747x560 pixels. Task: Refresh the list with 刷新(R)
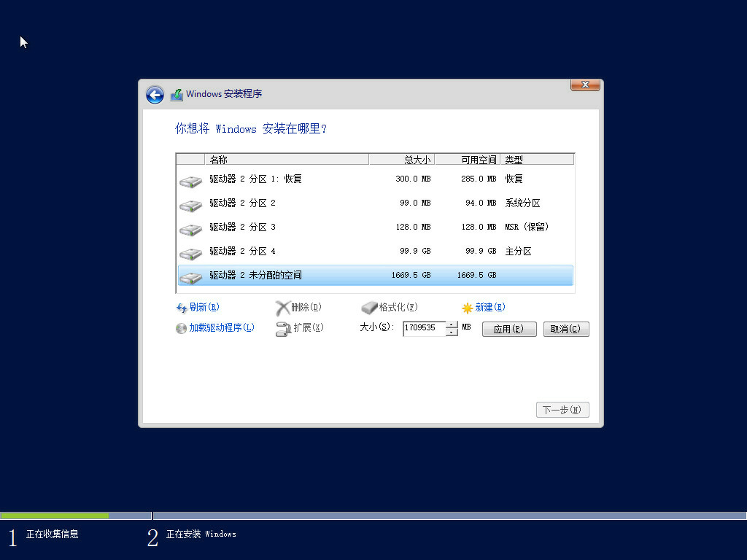204,307
